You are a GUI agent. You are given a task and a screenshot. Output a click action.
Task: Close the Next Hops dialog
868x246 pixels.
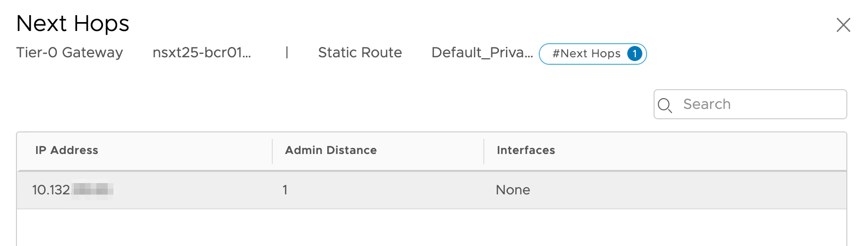[x=843, y=25]
